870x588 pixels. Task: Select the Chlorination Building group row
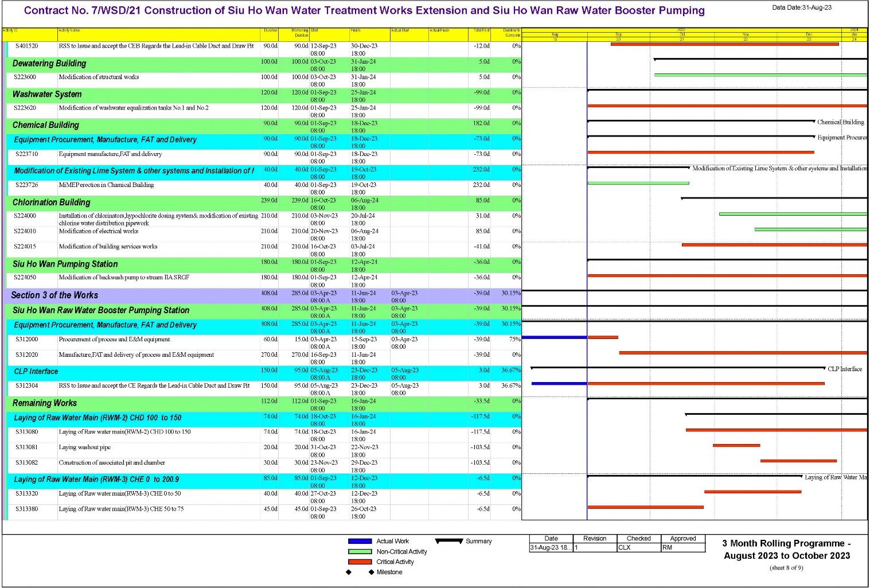click(x=264, y=204)
